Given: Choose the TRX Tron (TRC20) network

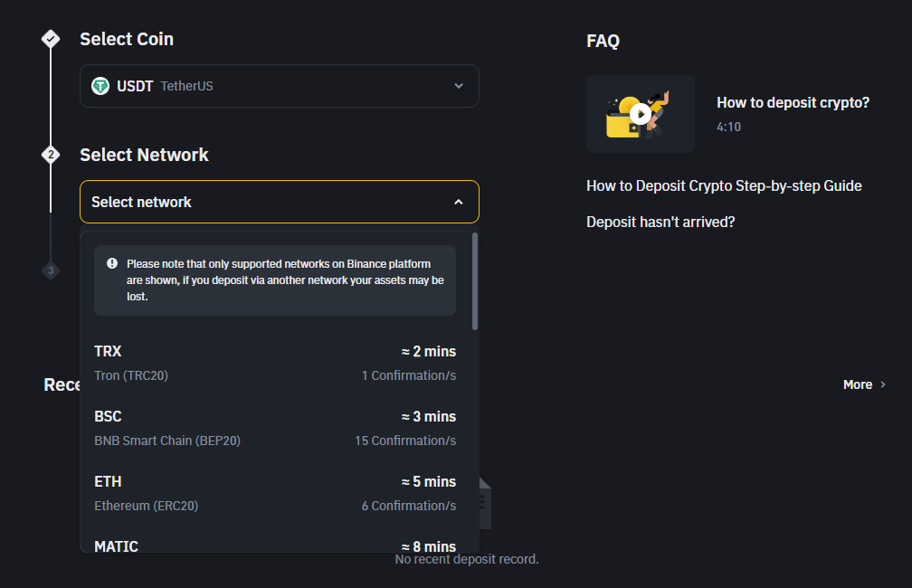Looking at the screenshot, I should tap(275, 363).
